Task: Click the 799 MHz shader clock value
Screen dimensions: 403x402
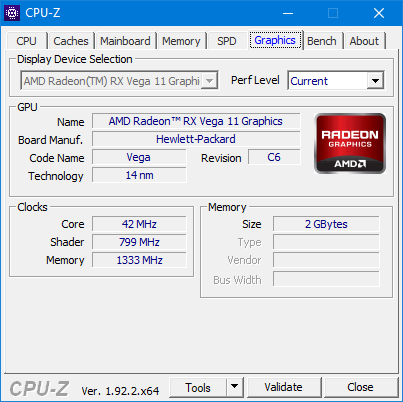Action: point(139,242)
